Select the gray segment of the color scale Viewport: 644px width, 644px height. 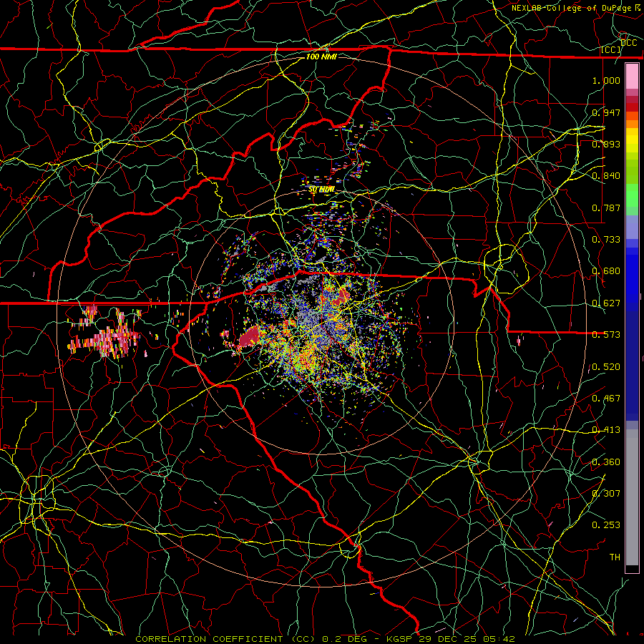(632, 497)
